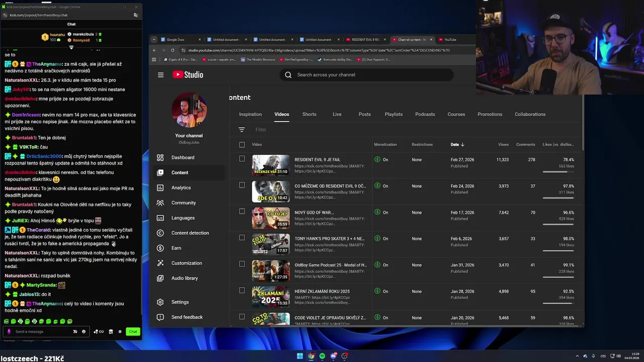Check the HERNÍ ZKLAMÁNÍ ROKU 2025 video

click(x=242, y=290)
